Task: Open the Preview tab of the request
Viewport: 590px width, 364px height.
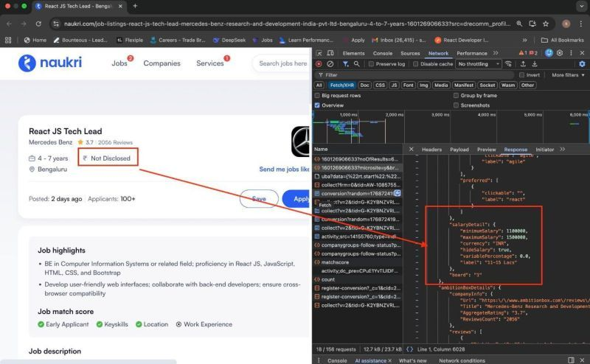Action: pos(487,150)
